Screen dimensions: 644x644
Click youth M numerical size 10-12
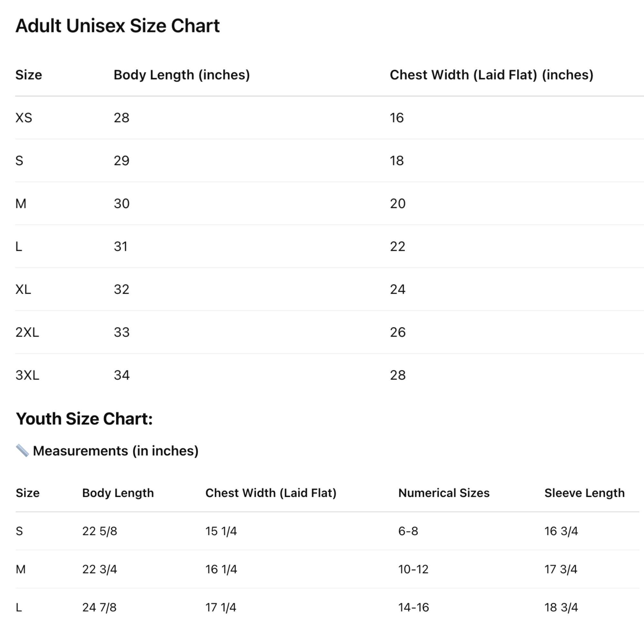tap(413, 569)
